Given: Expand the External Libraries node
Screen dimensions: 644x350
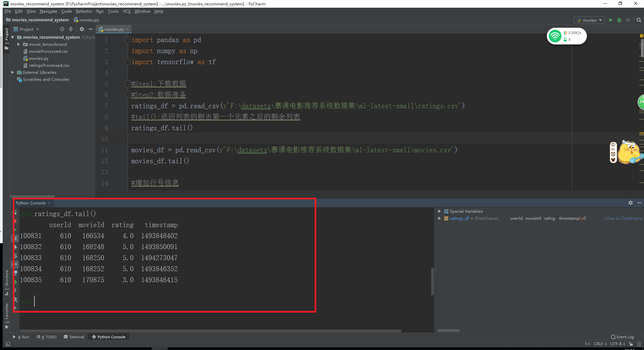Looking at the screenshot, I should (13, 72).
